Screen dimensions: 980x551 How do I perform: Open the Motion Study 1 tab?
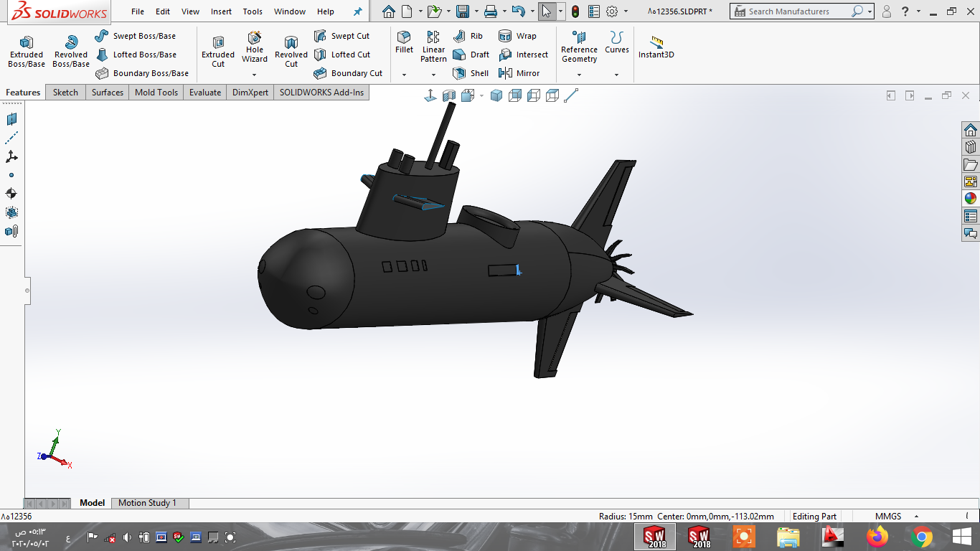point(147,503)
